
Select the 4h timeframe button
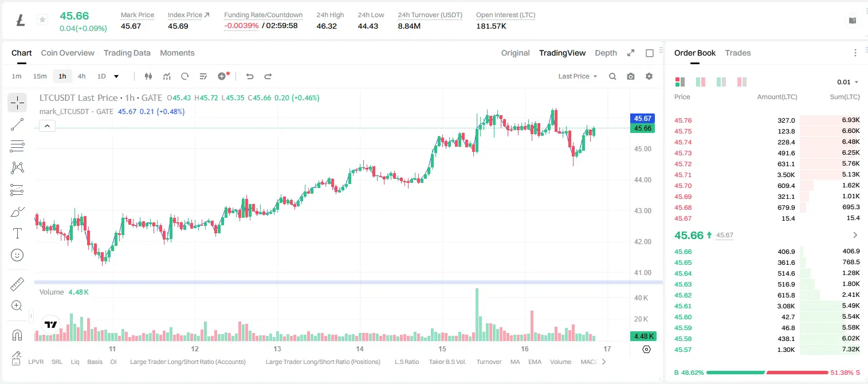coord(82,76)
